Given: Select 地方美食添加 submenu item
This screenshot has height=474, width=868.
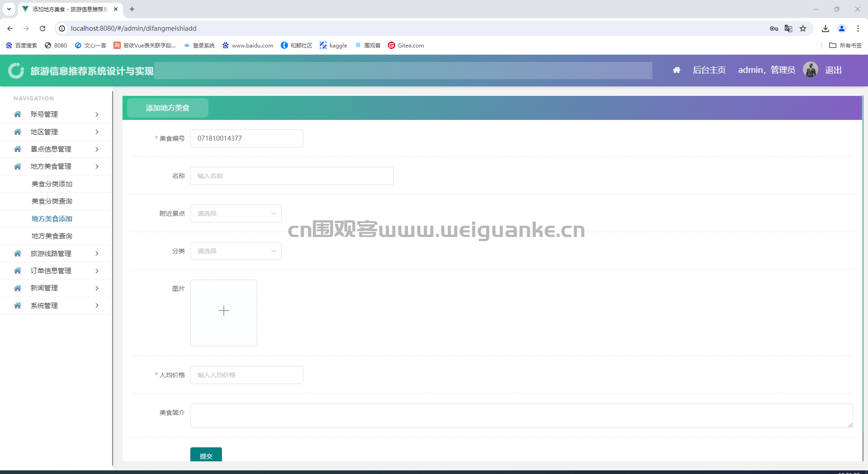Looking at the screenshot, I should click(x=52, y=219).
